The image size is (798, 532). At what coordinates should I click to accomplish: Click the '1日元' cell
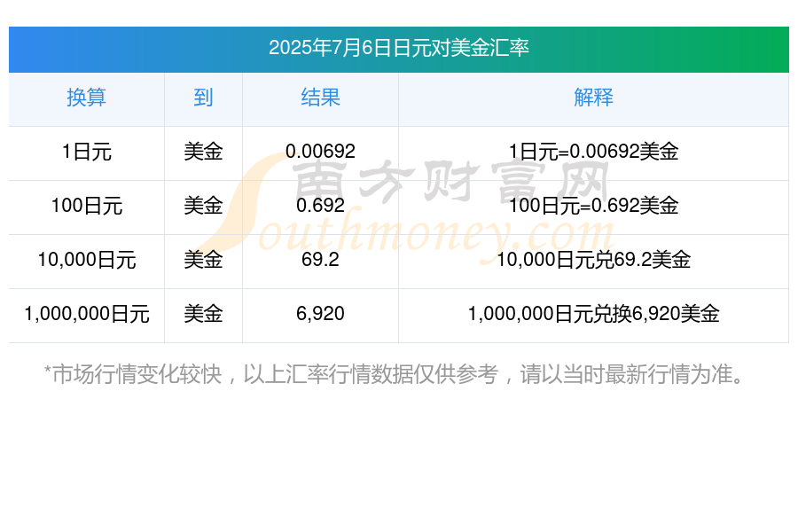[87, 152]
